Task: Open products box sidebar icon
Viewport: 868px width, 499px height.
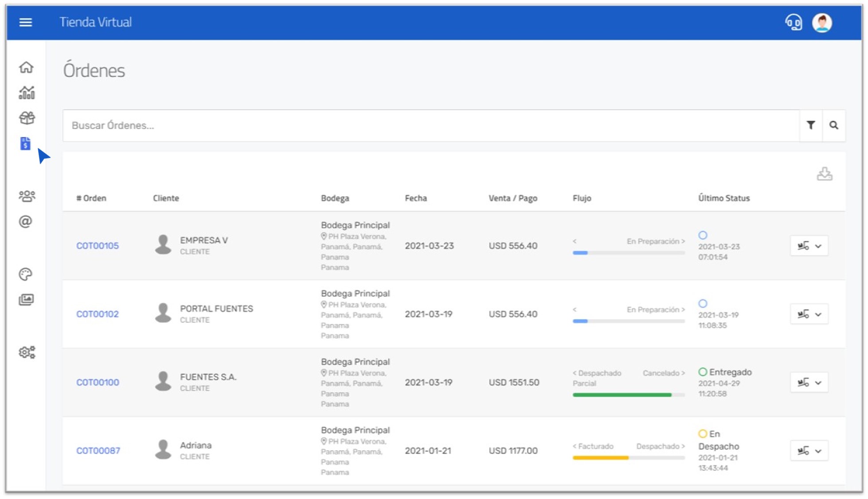Action: pyautogui.click(x=27, y=118)
